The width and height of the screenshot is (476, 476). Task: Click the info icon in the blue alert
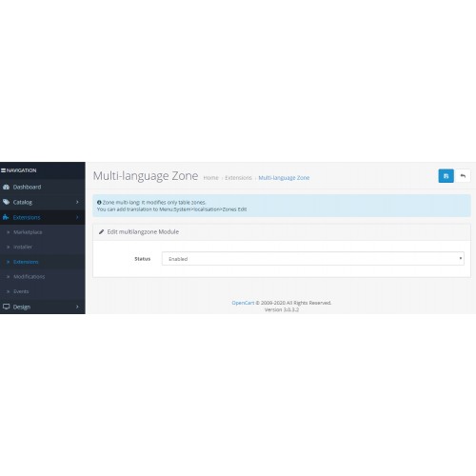[x=99, y=202]
